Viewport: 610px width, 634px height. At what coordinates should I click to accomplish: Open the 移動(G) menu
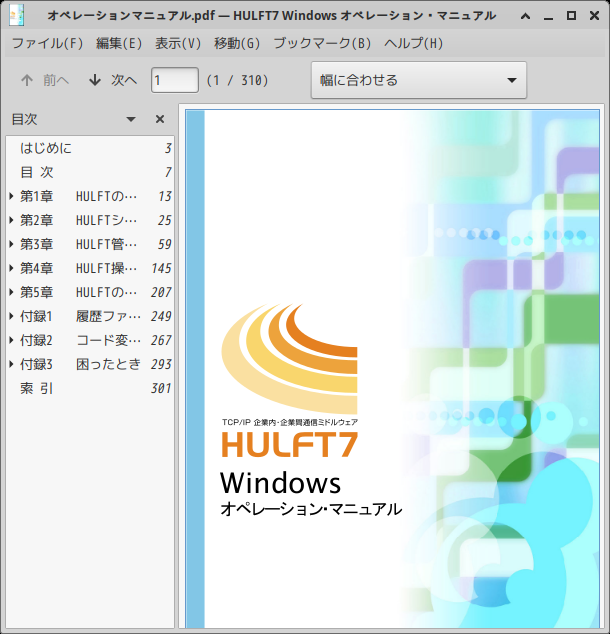[237, 43]
